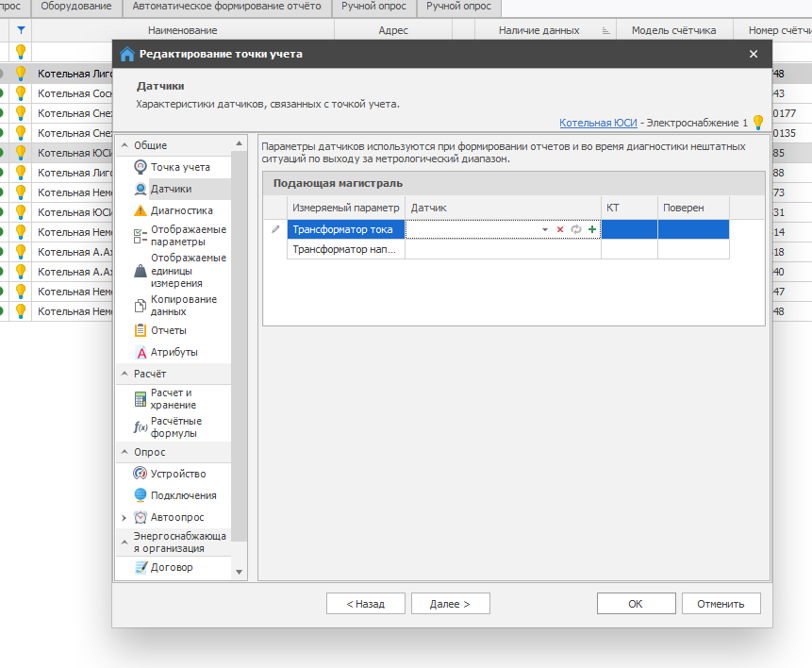Screen dimensions: 812x668
Task: Select Отчеты navigation item
Action: click(x=168, y=330)
